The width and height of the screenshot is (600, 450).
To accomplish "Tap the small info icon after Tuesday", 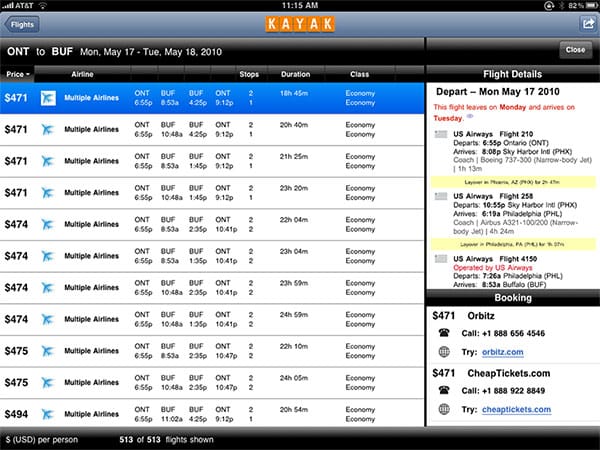I will coord(470,116).
